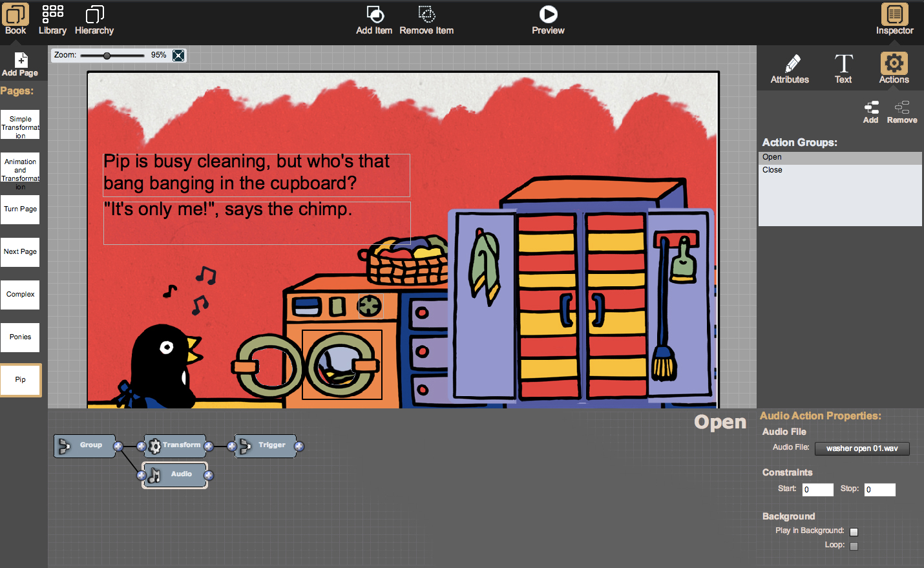This screenshot has width=924, height=568.
Task: Open the Simple Transformation page
Action: click(20, 124)
